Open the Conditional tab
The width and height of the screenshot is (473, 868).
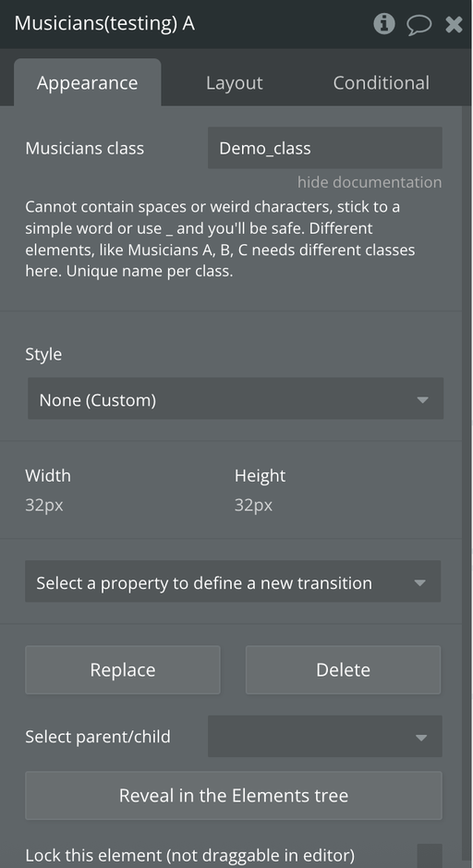point(382,82)
